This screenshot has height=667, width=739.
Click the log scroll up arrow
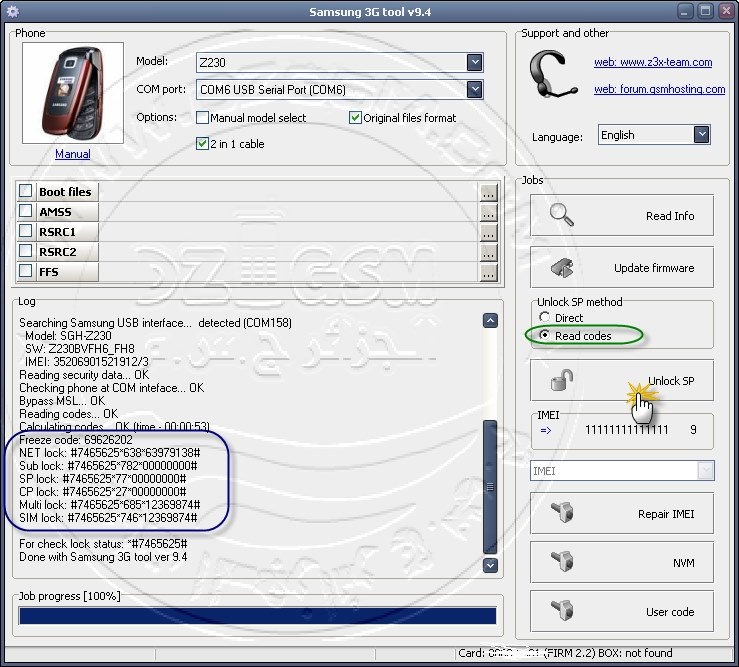point(490,321)
